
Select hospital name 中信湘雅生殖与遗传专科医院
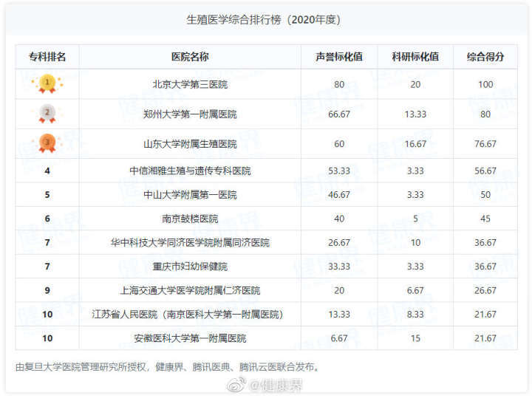pos(190,171)
